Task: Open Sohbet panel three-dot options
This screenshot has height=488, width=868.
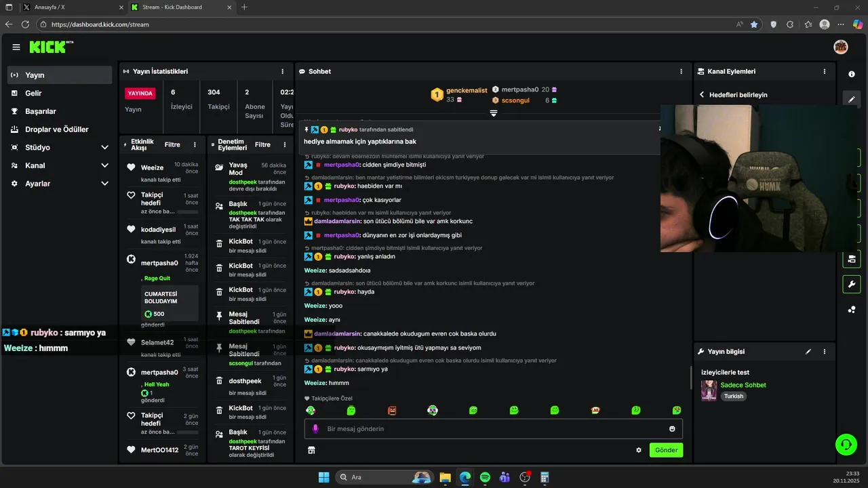Action: [x=682, y=71]
